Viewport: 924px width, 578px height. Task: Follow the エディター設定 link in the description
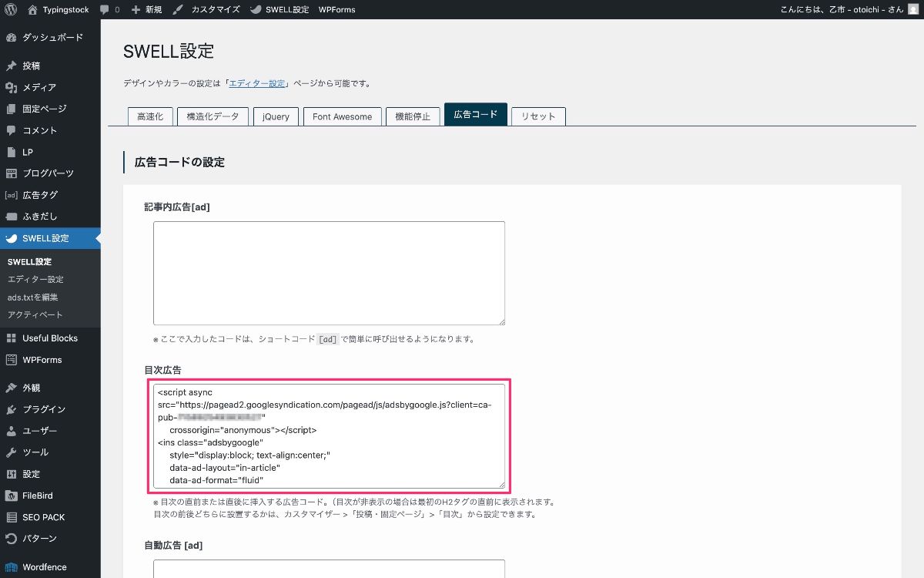(257, 83)
